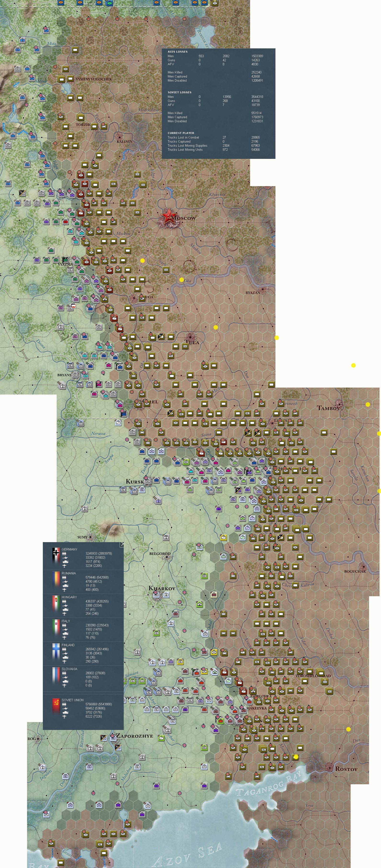
Task: Click the Trucks Captured row label
Action: click(x=179, y=142)
